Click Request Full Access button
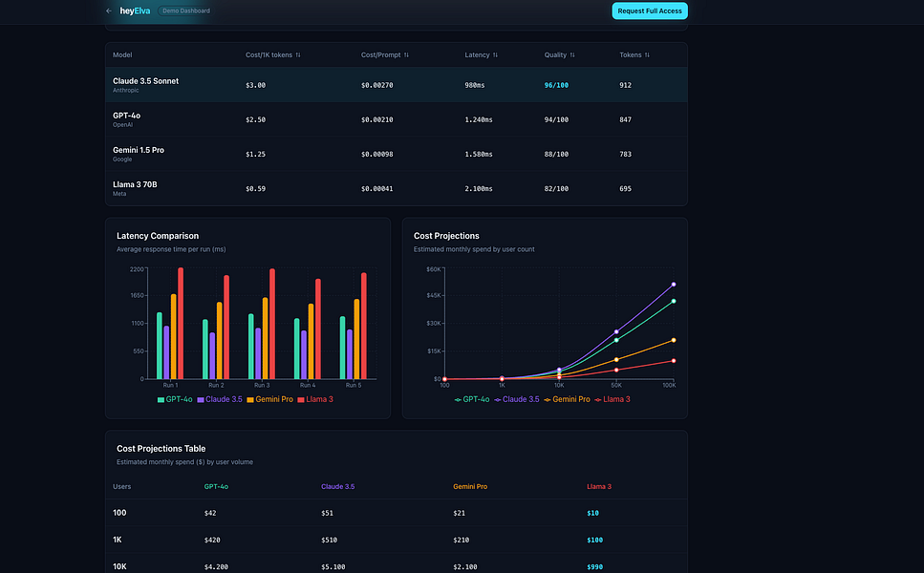924x573 pixels. click(x=650, y=11)
